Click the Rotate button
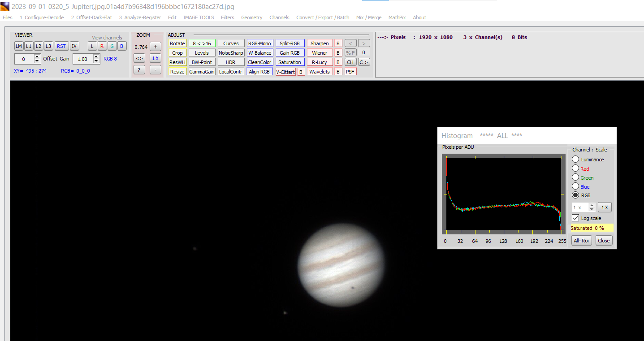The height and width of the screenshot is (341, 644). click(177, 43)
